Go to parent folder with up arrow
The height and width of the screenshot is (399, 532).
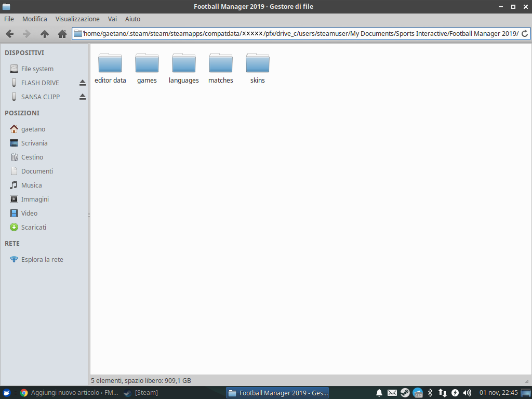click(x=45, y=34)
